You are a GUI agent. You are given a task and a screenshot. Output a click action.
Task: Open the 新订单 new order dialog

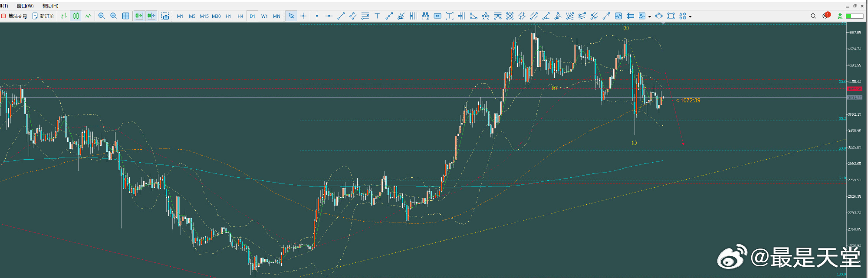[43, 16]
